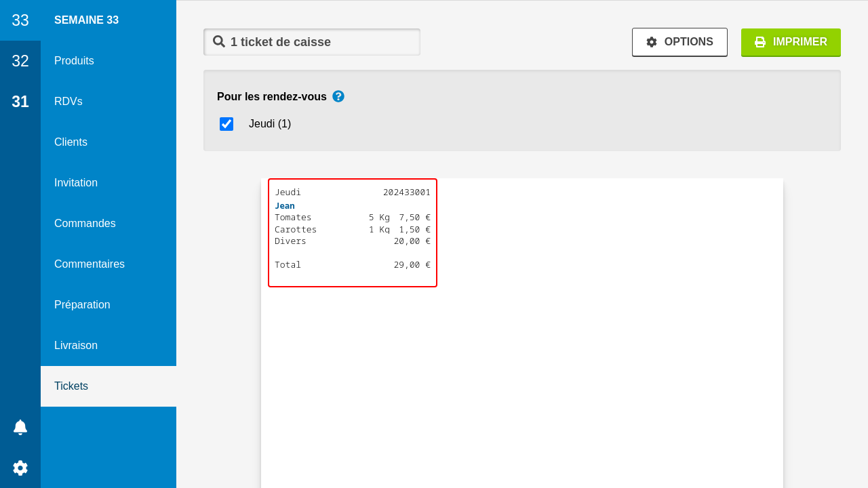Open the Produits menu item
This screenshot has height=488, width=868.
(x=74, y=61)
